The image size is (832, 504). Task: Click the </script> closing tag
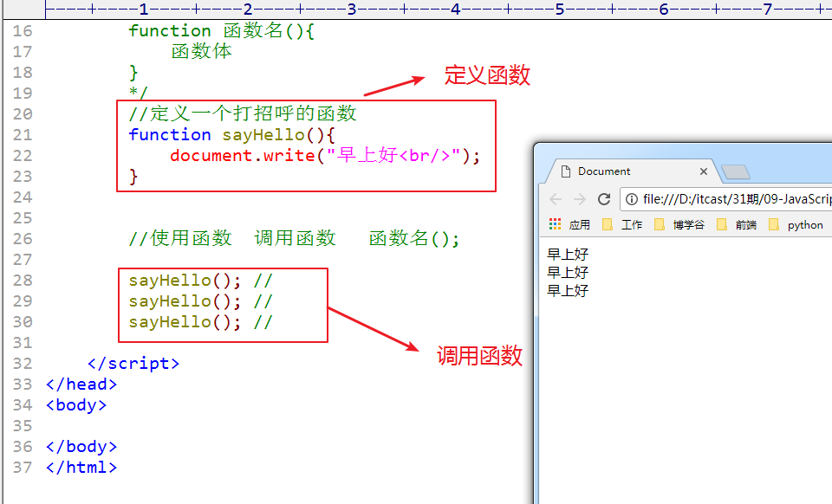[x=133, y=364]
